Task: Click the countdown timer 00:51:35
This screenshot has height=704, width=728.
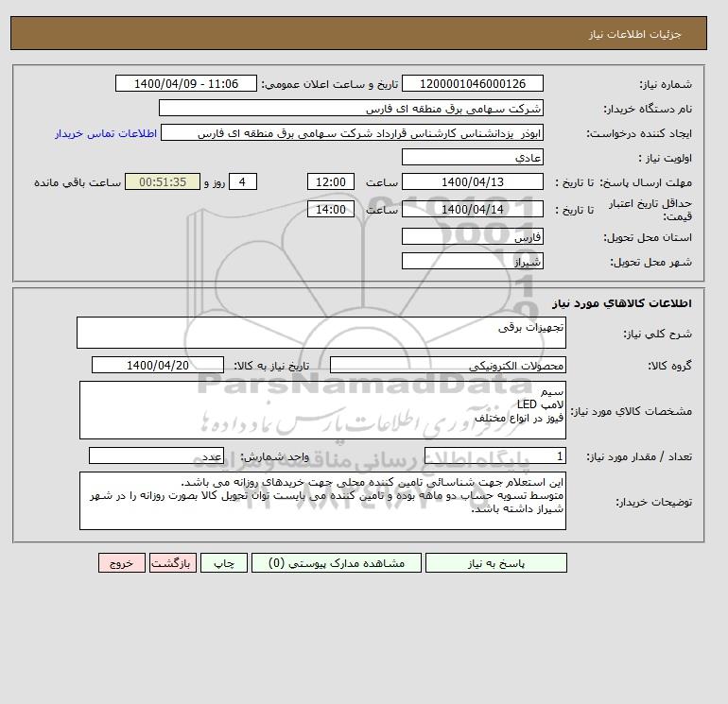Action: (x=163, y=182)
